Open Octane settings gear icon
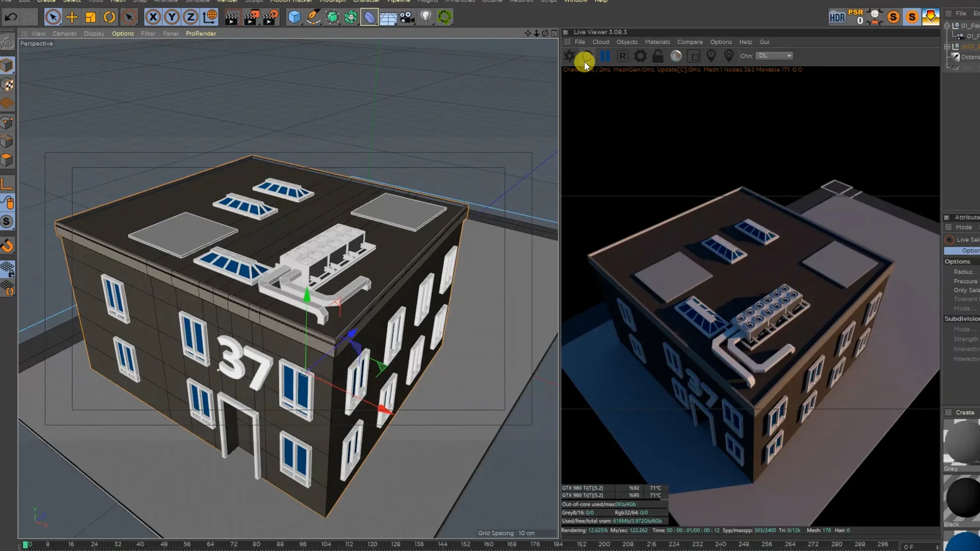 click(640, 56)
